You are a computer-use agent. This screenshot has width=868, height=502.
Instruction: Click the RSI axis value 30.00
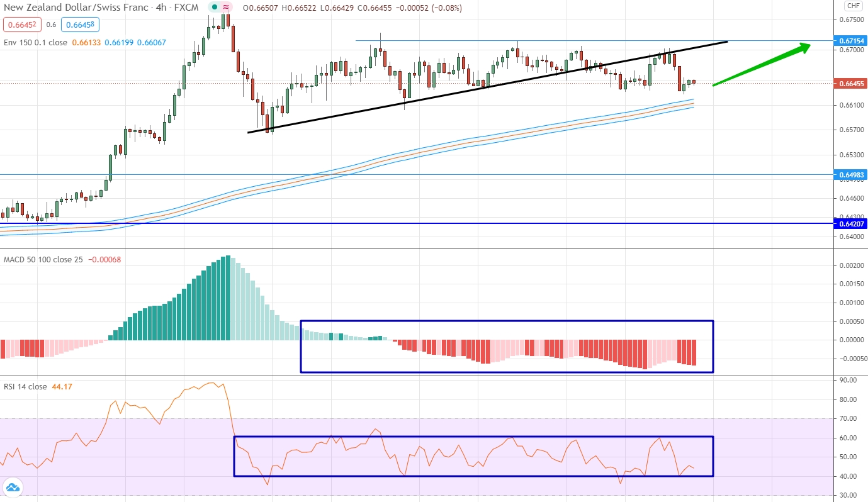coord(848,496)
